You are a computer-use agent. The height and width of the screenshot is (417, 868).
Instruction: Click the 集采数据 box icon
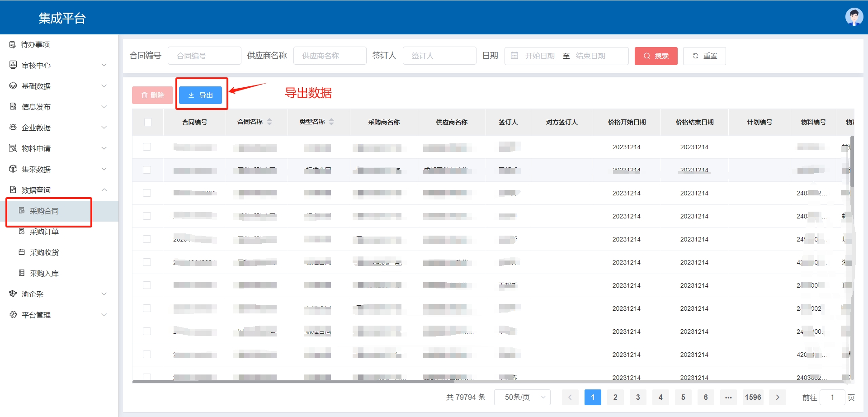pos(13,169)
